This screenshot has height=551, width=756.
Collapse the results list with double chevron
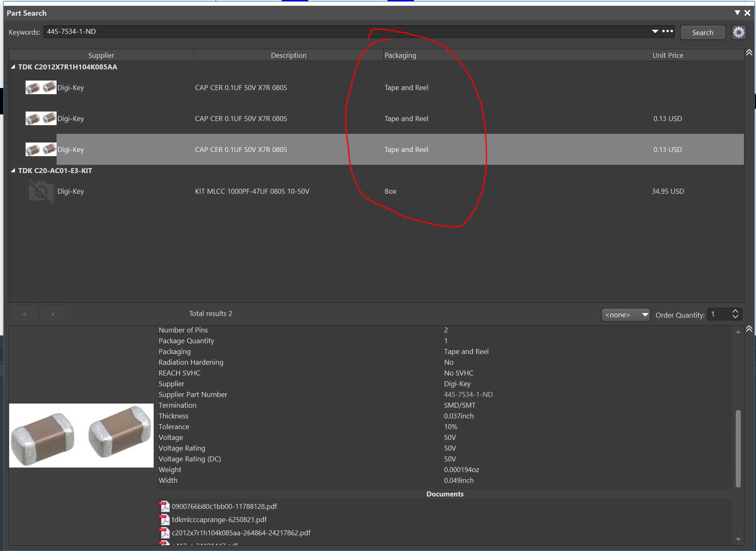pos(749,52)
